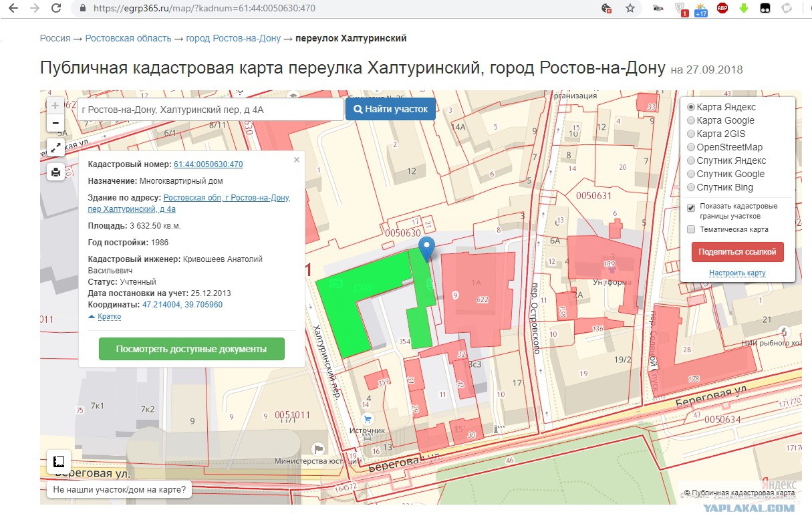Zoom in the cadastral map
The image size is (812, 528).
(55, 106)
